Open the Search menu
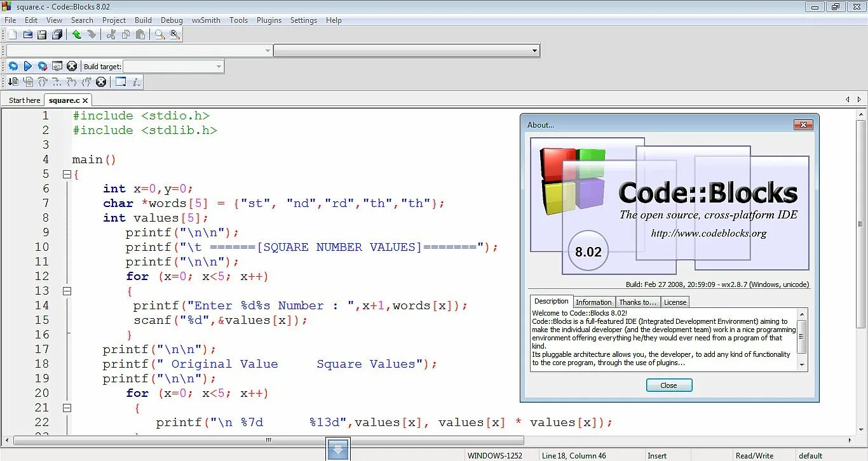This screenshot has height=461, width=868. pyautogui.click(x=82, y=20)
